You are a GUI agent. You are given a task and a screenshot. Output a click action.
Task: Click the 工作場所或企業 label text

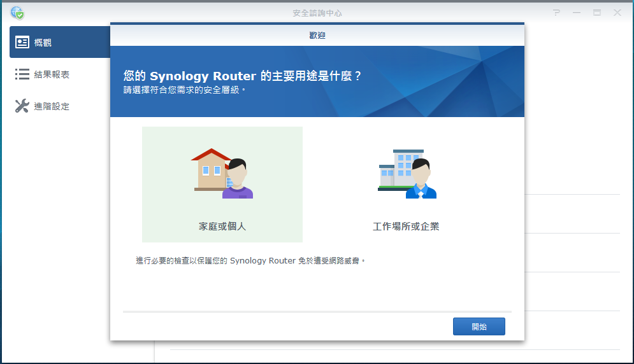[x=406, y=227]
